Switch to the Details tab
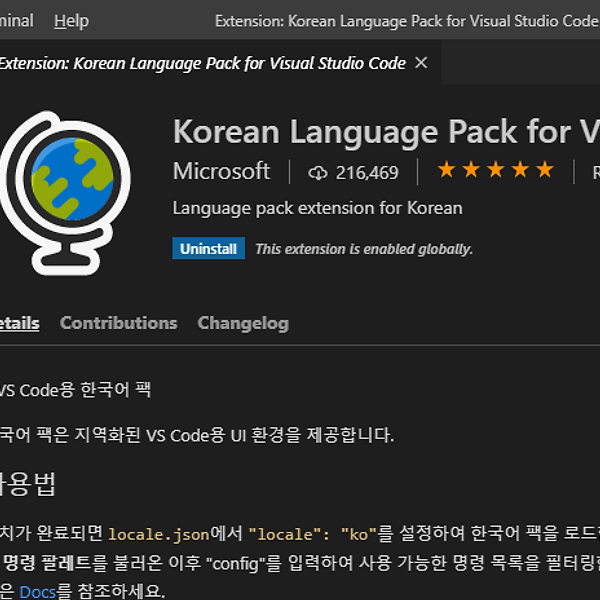The height and width of the screenshot is (600, 600). click(x=20, y=323)
